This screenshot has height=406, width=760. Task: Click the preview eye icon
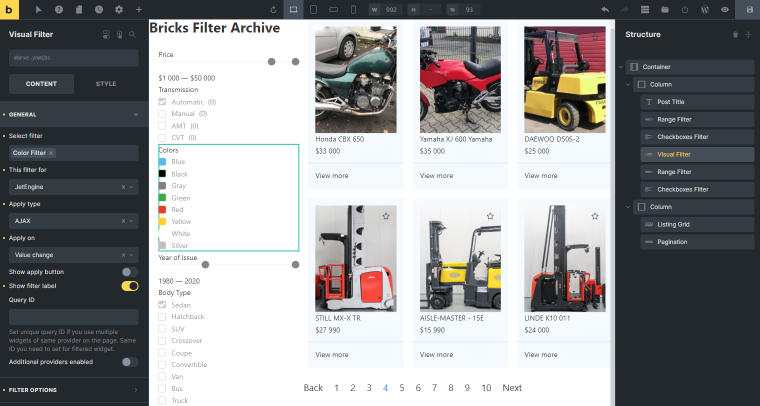point(725,10)
